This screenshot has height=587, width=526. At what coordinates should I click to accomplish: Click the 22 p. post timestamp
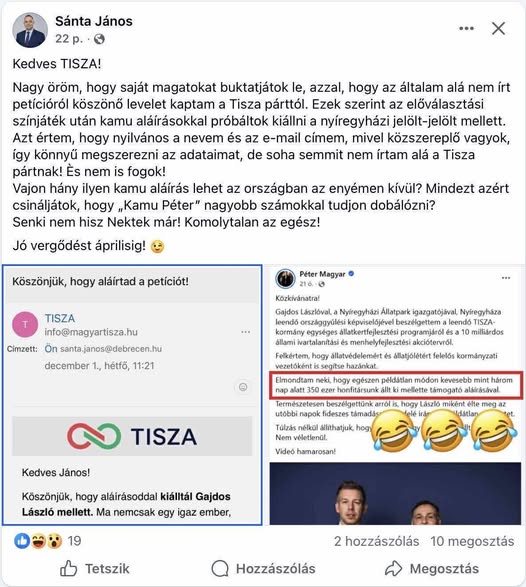[x=69, y=39]
